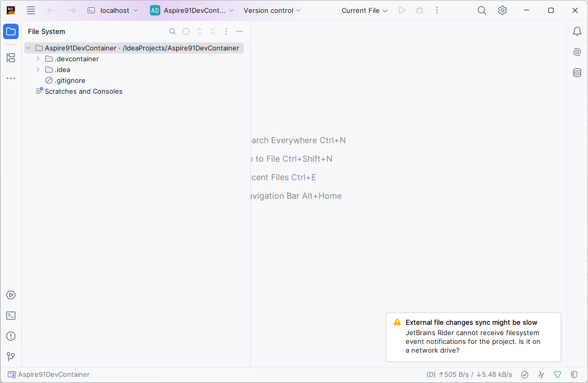Open the Version Control tool window
The image size is (588, 383).
click(10, 356)
